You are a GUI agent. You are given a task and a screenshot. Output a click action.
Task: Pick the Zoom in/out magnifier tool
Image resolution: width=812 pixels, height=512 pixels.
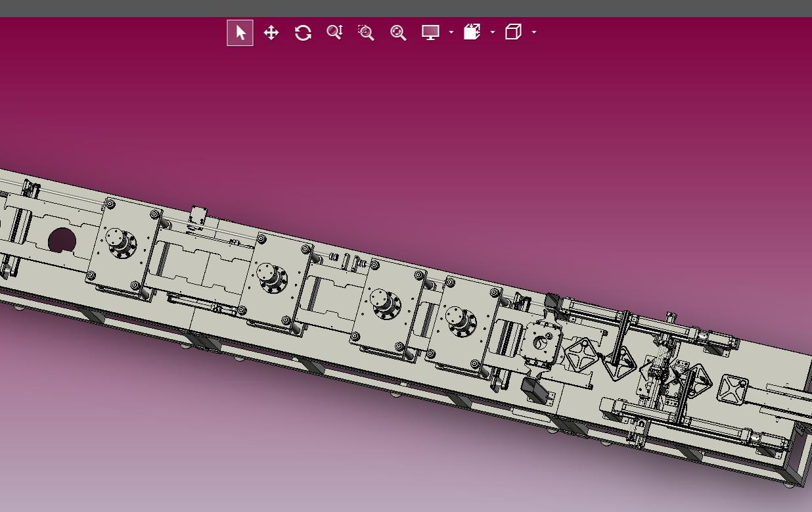334,32
